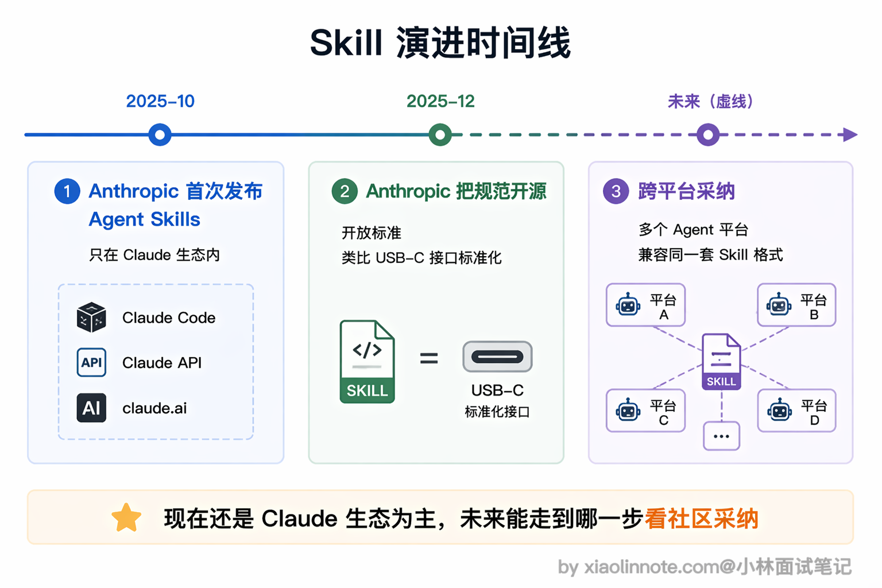Click text 多个 Agent 平台
This screenshot has width=882, height=588.
point(694,230)
